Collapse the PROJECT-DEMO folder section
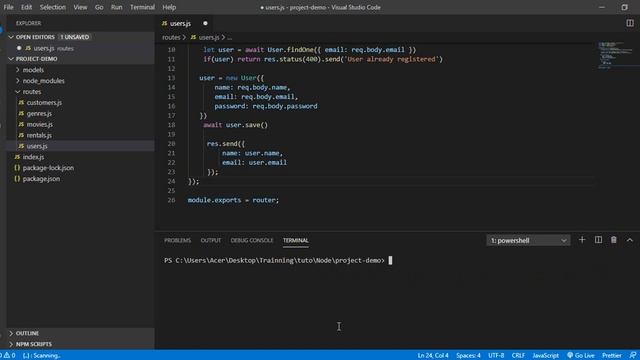Image resolution: width=640 pixels, height=360 pixels. (x=11, y=59)
